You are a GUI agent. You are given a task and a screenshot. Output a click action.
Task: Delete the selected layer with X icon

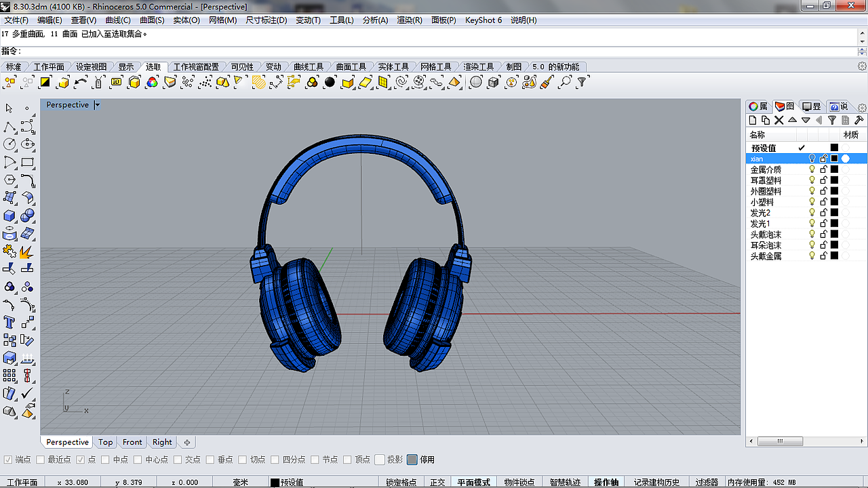click(778, 120)
